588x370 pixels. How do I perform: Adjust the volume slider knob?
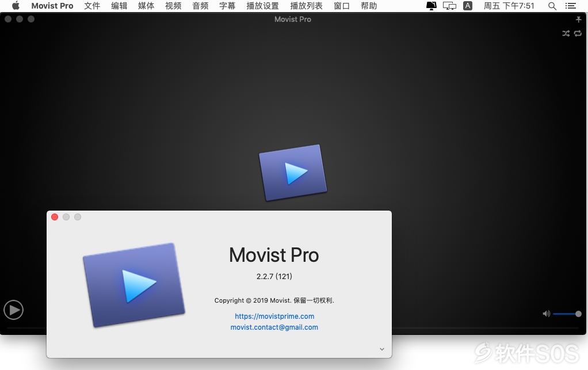click(x=578, y=314)
